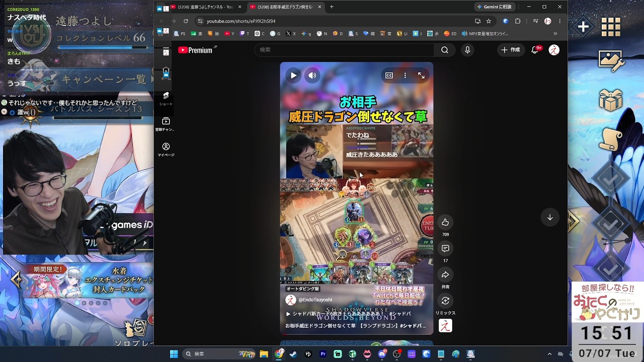Open site information icon in address bar

(x=200, y=21)
